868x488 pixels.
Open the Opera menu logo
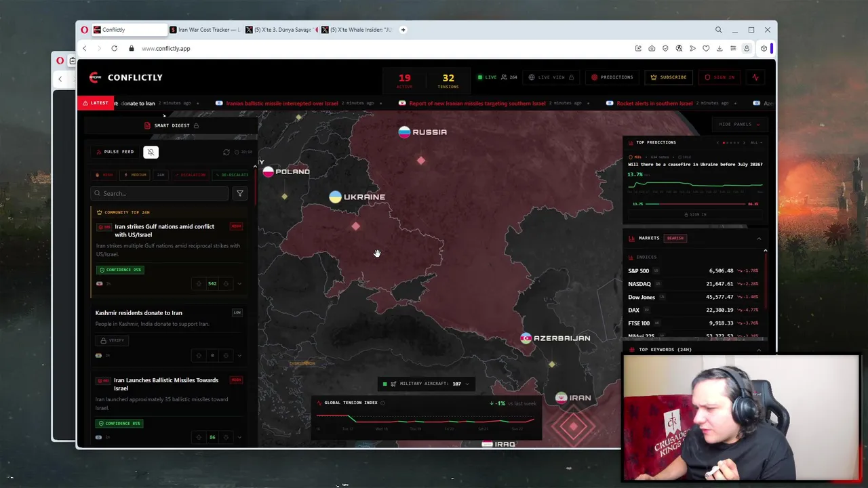84,30
